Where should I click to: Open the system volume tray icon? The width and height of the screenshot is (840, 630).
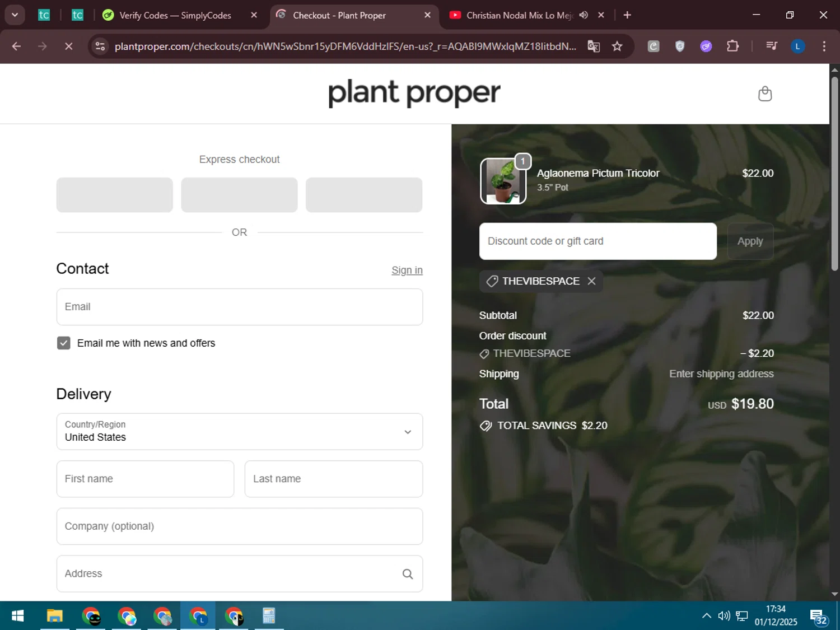click(724, 616)
